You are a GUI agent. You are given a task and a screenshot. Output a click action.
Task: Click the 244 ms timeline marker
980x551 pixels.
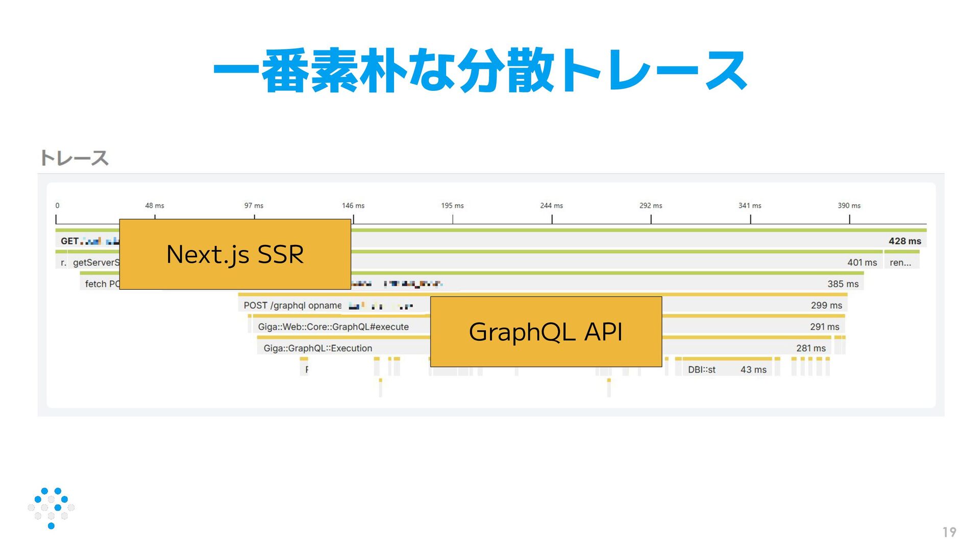click(551, 206)
